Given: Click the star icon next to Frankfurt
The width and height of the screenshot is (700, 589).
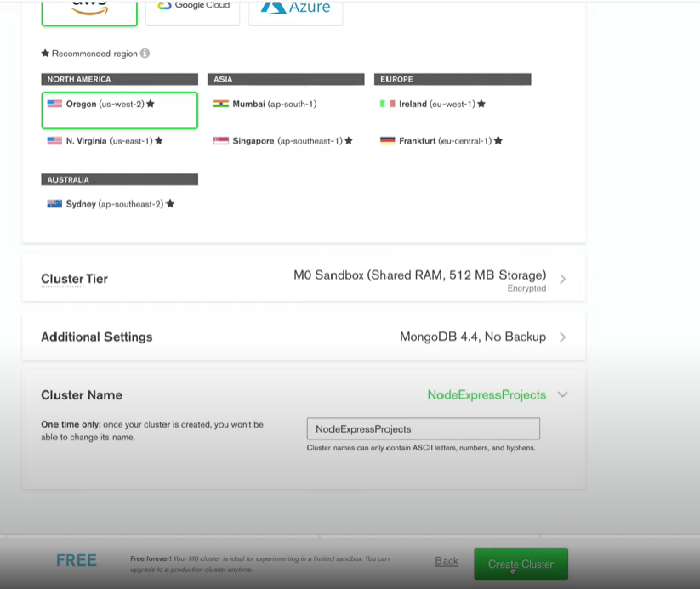Looking at the screenshot, I should click(498, 140).
